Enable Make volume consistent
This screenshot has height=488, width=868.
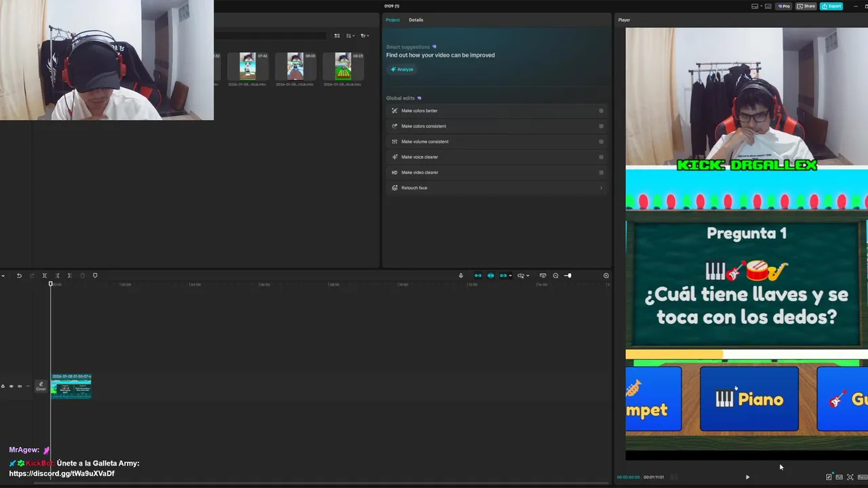pos(601,142)
